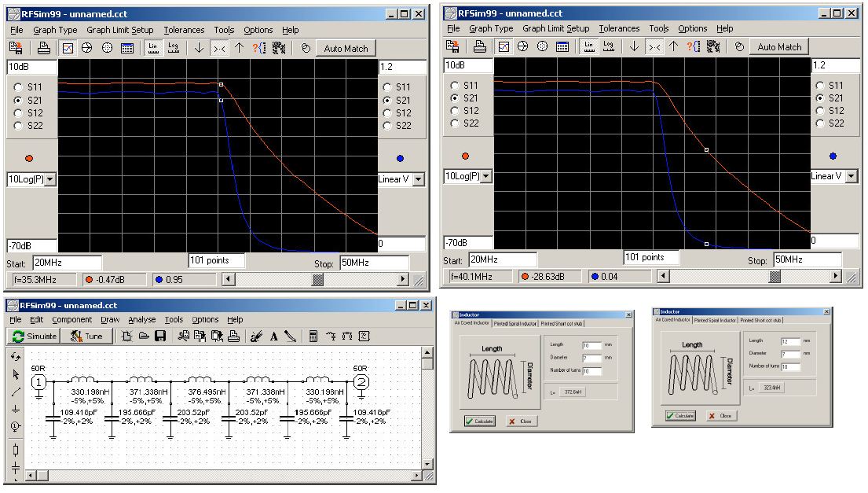The height and width of the screenshot is (493, 868).
Task: Switch to Printed Spiral Inductor tab in left dialog
Action: point(515,323)
